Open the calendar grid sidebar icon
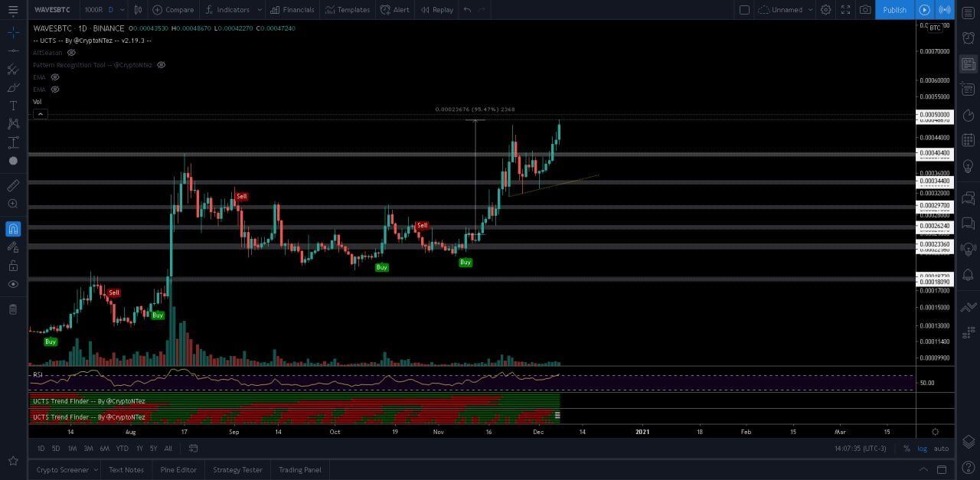The image size is (980, 480). (x=969, y=140)
